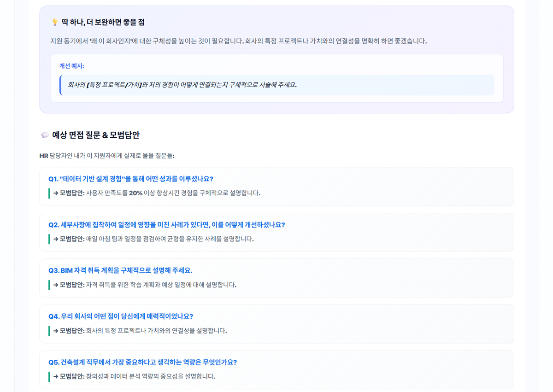Screen dimensions: 553x392
Task: Click the italic 특정 프로젝트/가치 example quote
Action: coord(182,85)
